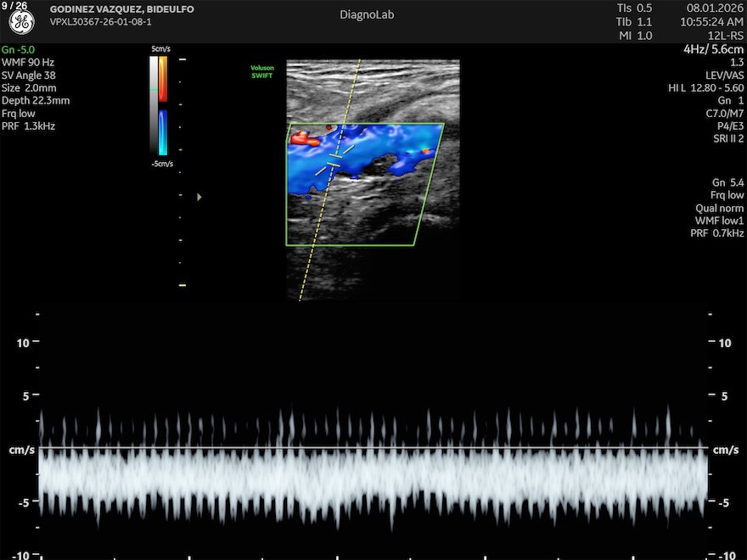Click the 9 / 26 image counter
The width and height of the screenshot is (747, 560).
tap(14, 6)
